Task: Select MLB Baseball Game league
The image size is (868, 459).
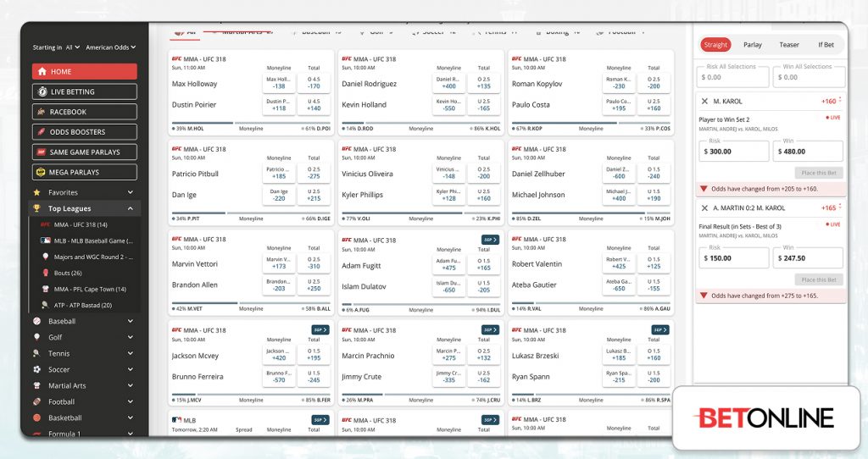Action: (86, 241)
